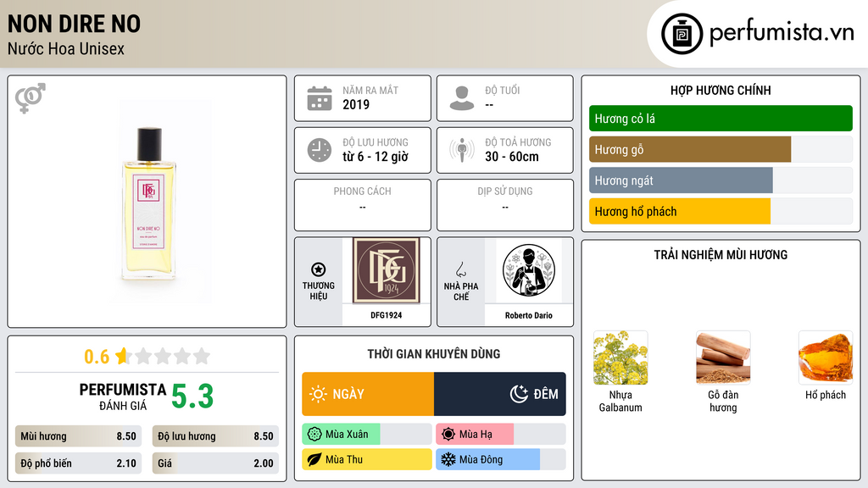
Task: Click the flower icon for Mùa Xuân
Action: [314, 435]
